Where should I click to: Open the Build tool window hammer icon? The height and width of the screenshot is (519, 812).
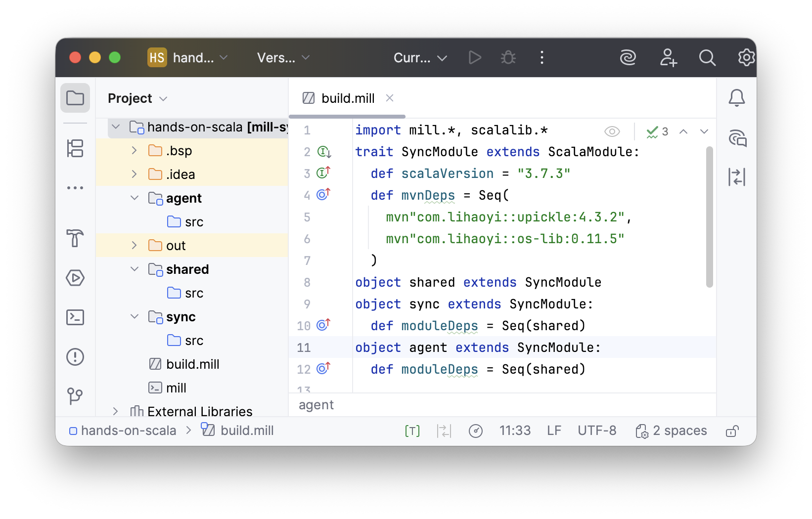click(x=75, y=239)
